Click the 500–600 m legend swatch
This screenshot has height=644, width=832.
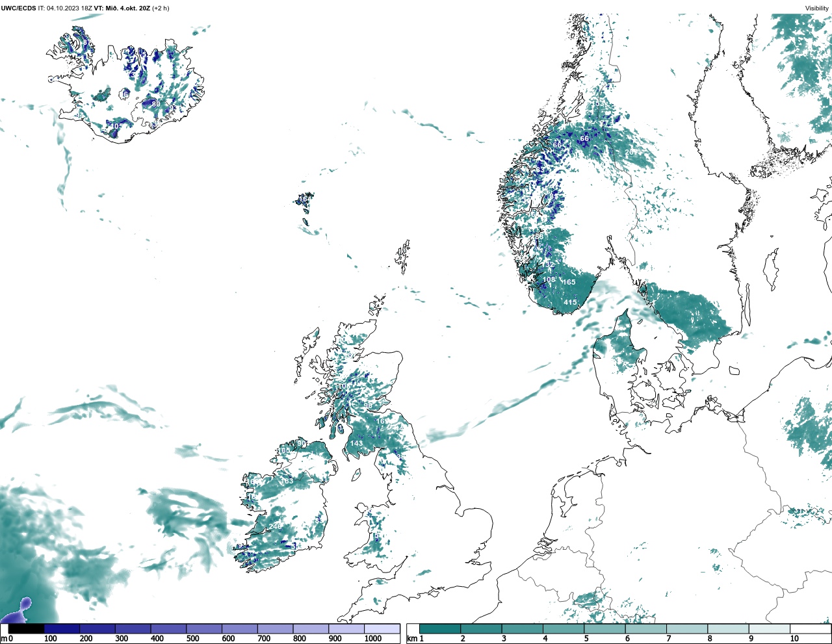(204, 629)
